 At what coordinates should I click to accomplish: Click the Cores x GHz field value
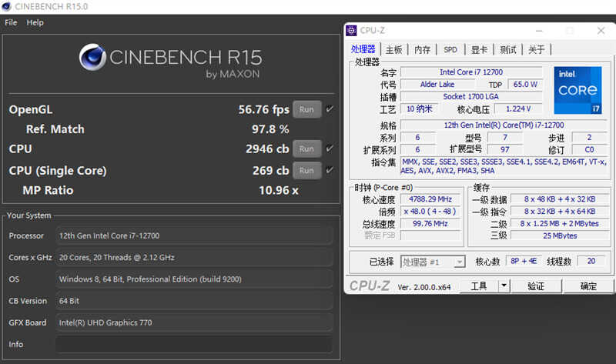click(x=194, y=258)
